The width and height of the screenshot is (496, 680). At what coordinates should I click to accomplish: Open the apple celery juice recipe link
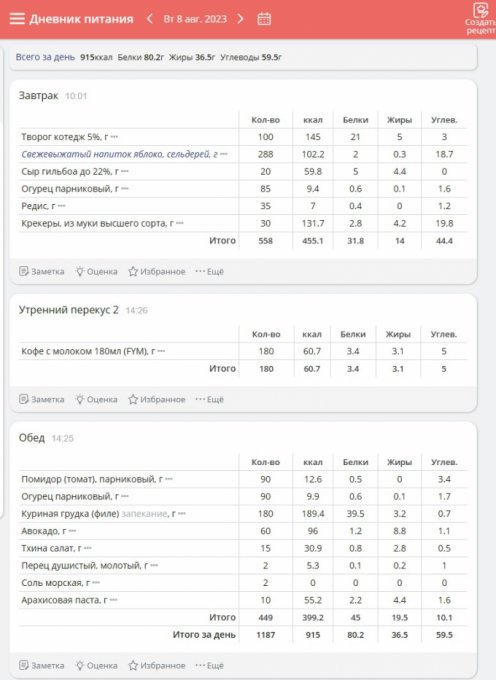point(119,154)
